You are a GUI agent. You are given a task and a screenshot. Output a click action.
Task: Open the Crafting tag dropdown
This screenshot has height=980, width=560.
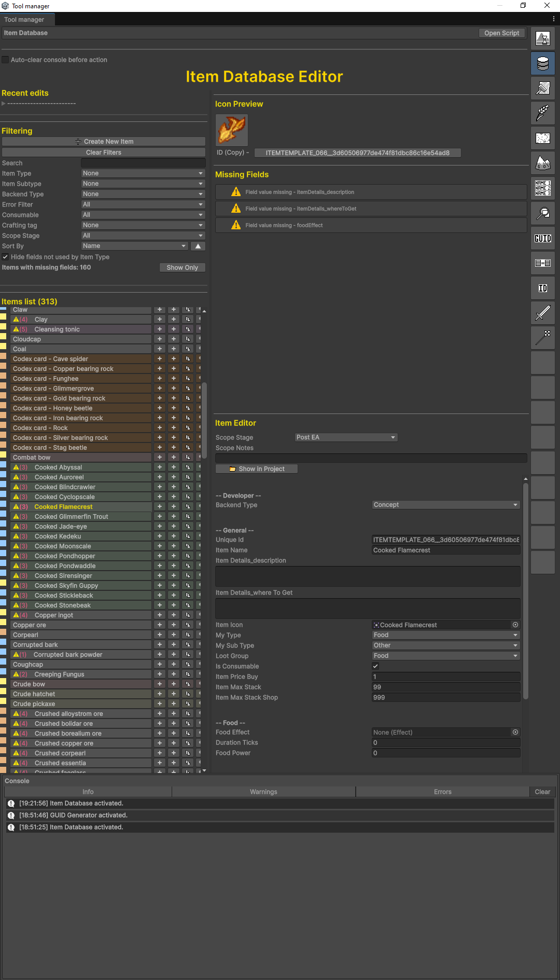pyautogui.click(x=143, y=225)
